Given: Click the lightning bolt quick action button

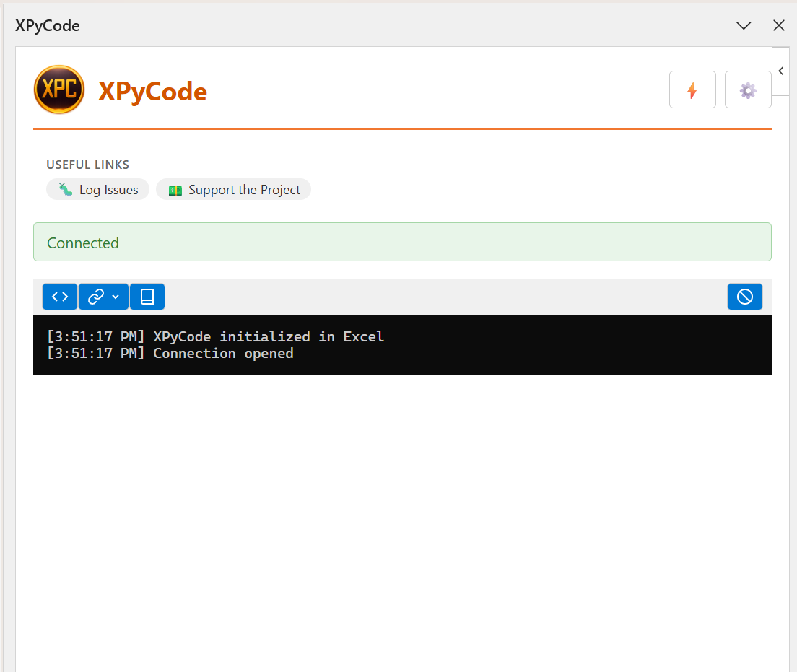Looking at the screenshot, I should pos(692,90).
